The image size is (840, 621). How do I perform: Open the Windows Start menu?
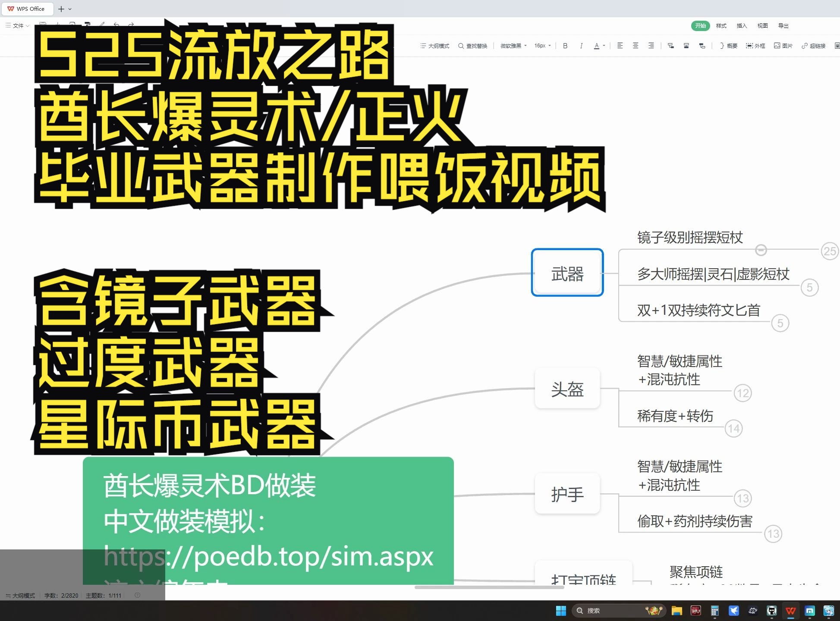(561, 611)
